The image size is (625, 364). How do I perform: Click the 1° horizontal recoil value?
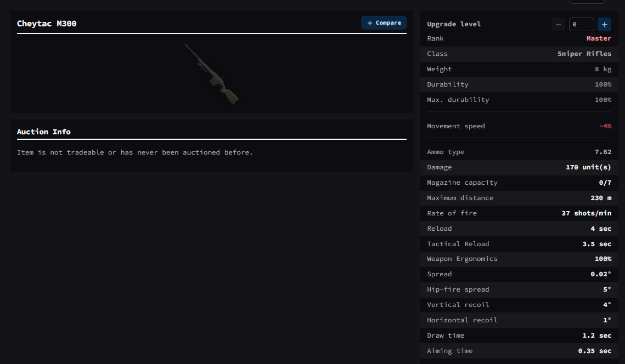607,320
